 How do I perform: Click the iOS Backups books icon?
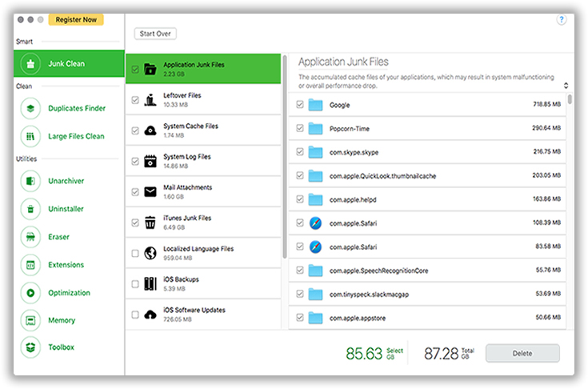point(150,284)
